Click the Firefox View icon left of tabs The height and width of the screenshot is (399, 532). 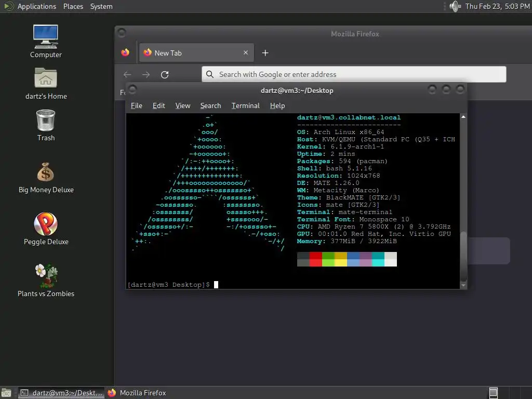click(125, 52)
